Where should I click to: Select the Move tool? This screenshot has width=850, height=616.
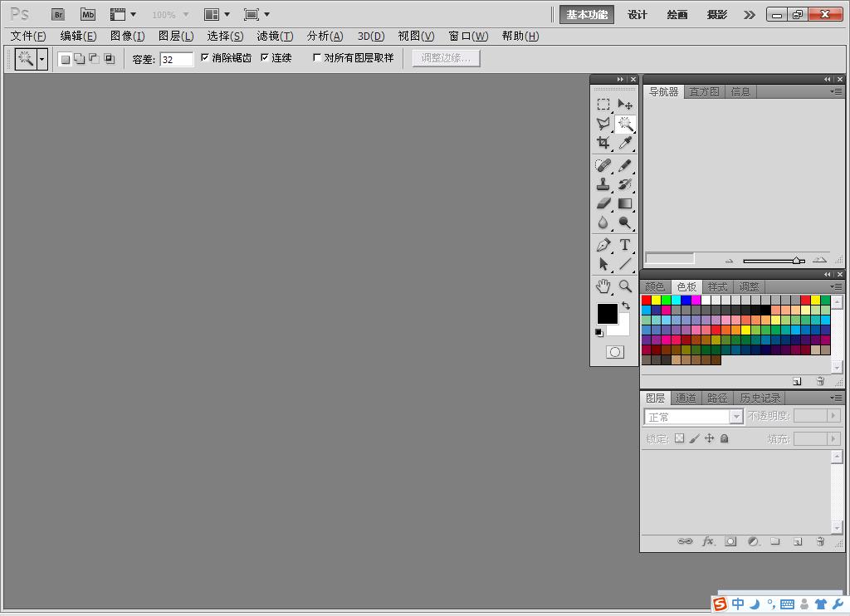click(625, 104)
